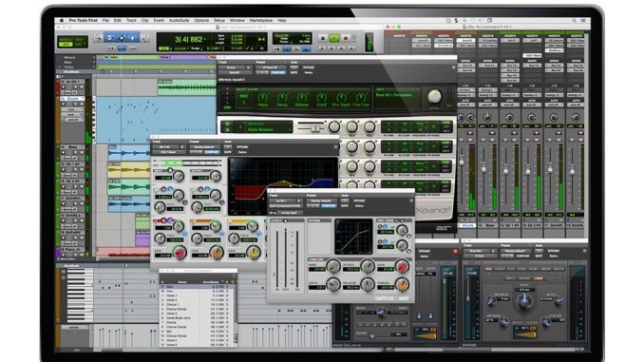Open Dyn3 Compressor/Limiter plugin selector

pyautogui.click(x=286, y=206)
